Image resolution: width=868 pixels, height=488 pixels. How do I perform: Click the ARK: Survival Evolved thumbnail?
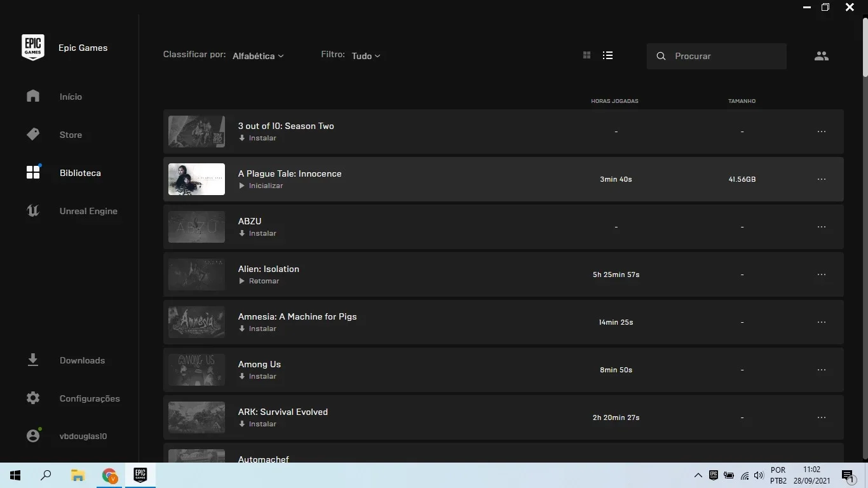point(196,417)
